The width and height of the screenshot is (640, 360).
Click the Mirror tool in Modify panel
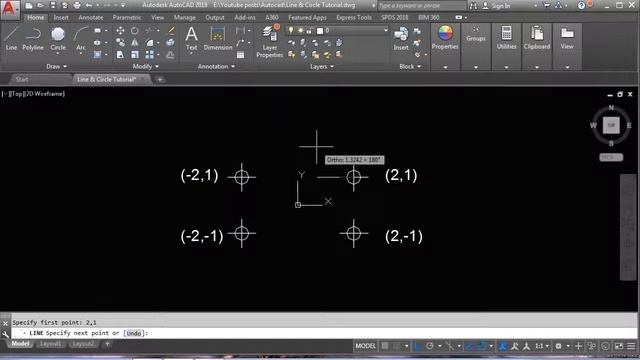click(x=135, y=42)
